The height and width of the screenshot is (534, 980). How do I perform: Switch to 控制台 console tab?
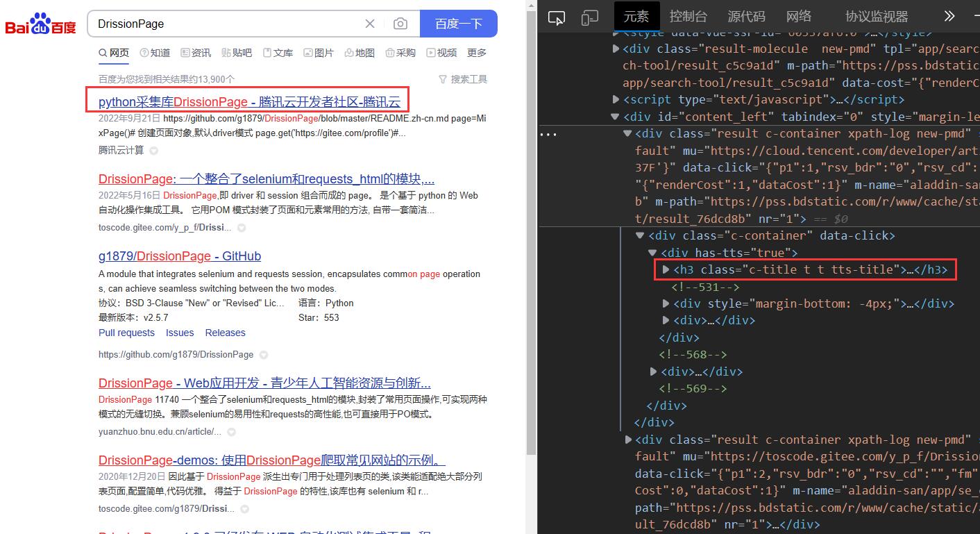[x=688, y=17]
